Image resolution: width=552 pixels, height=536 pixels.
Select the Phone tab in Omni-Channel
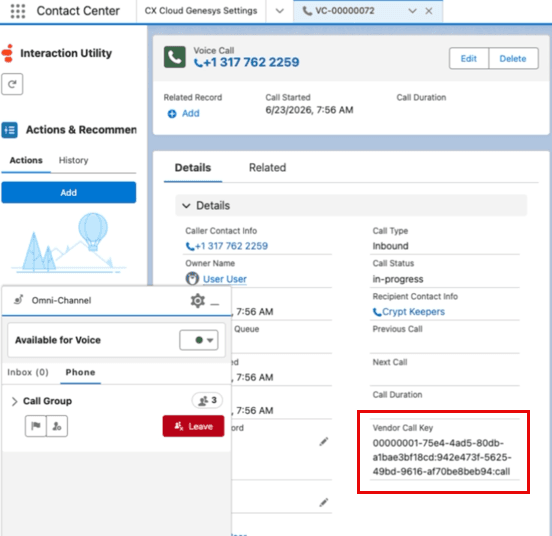pos(80,372)
